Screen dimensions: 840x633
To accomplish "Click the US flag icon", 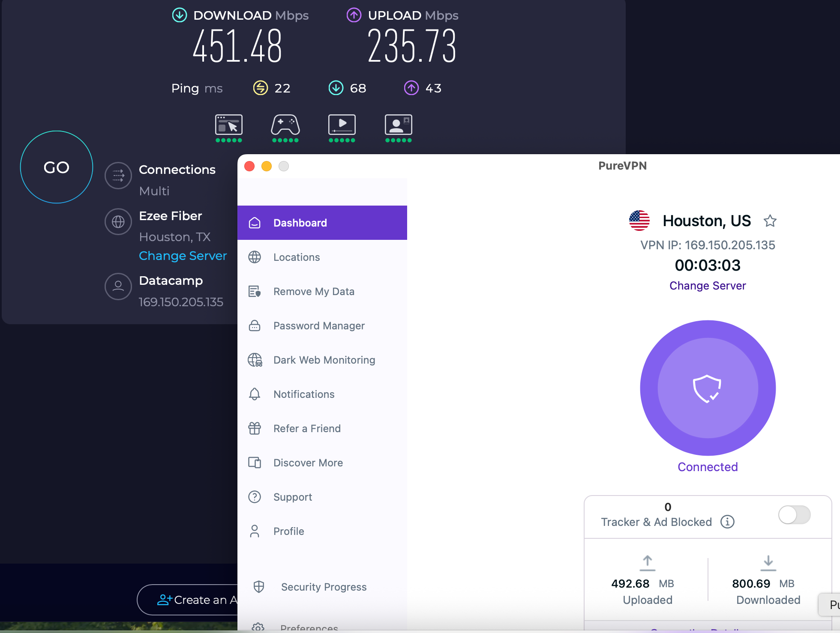I will coord(639,221).
